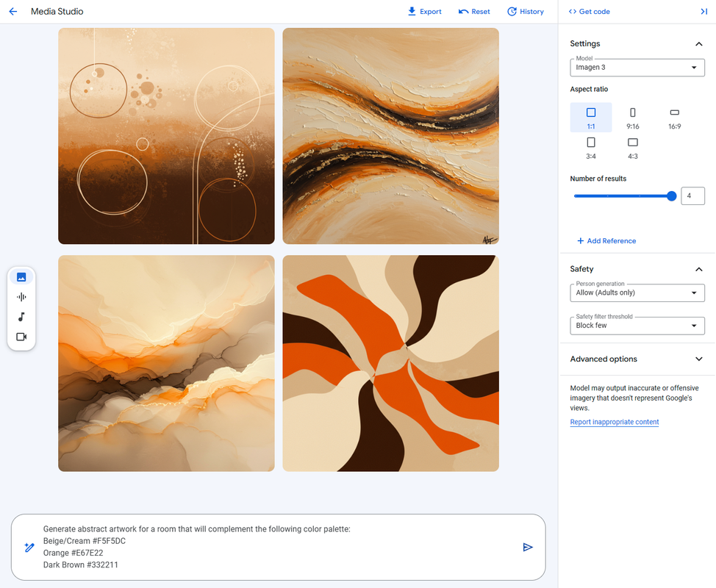
Task: Collapse the side panel with arrow icon
Action: tap(704, 12)
